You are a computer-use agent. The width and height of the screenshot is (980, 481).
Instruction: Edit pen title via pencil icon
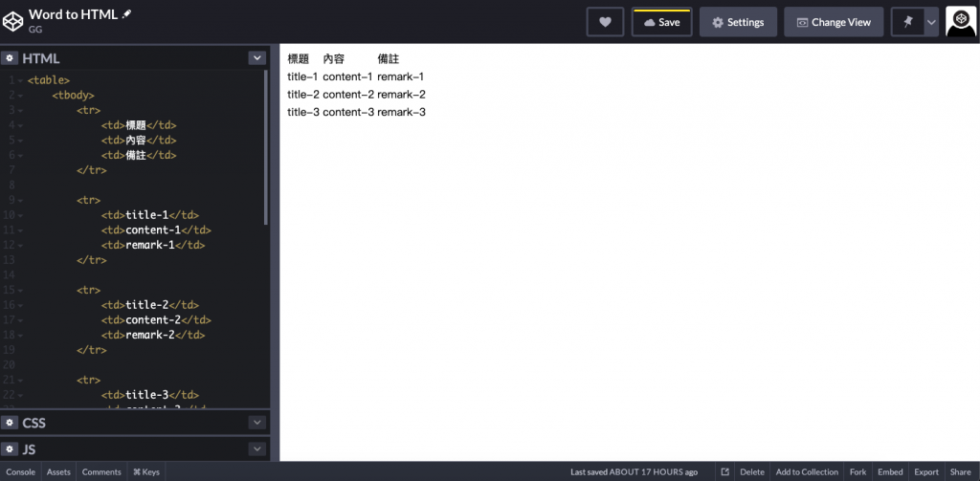click(127, 13)
